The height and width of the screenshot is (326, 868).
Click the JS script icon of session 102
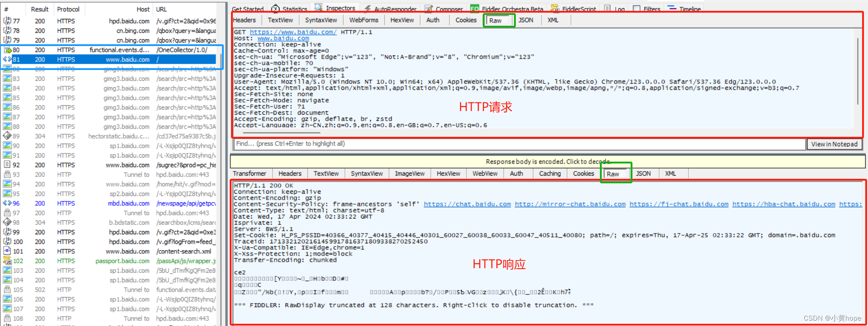click(7, 261)
